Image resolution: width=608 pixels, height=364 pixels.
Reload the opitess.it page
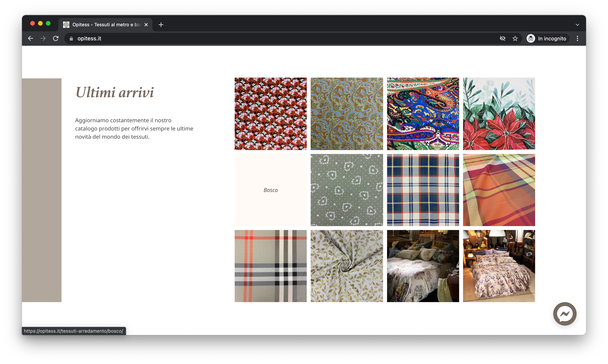[x=56, y=39]
